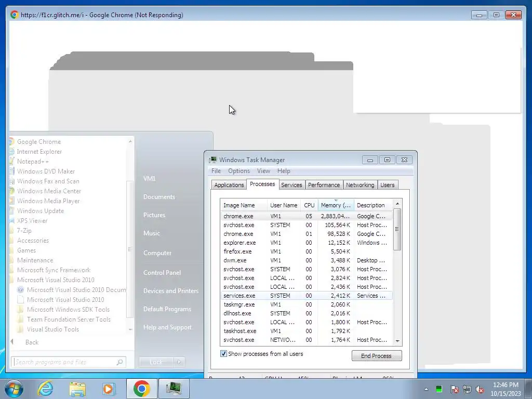Expand Visual Studio Tools folder
This screenshot has height=399, width=532.
52,329
